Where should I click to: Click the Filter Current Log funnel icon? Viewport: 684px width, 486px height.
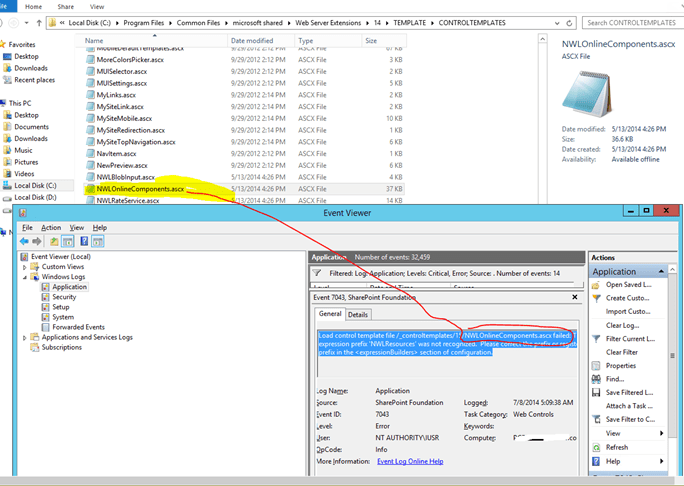pyautogui.click(x=597, y=339)
